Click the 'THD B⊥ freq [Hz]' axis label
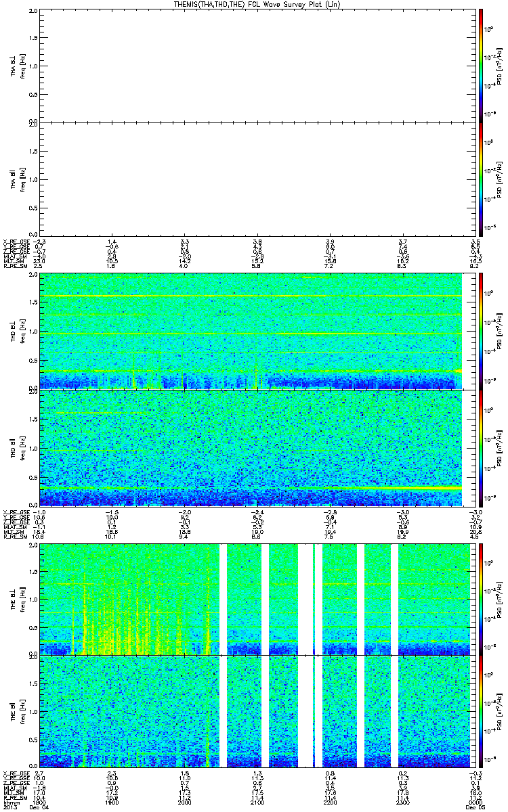Viewport: 508px width, 812px height. [x=16, y=332]
